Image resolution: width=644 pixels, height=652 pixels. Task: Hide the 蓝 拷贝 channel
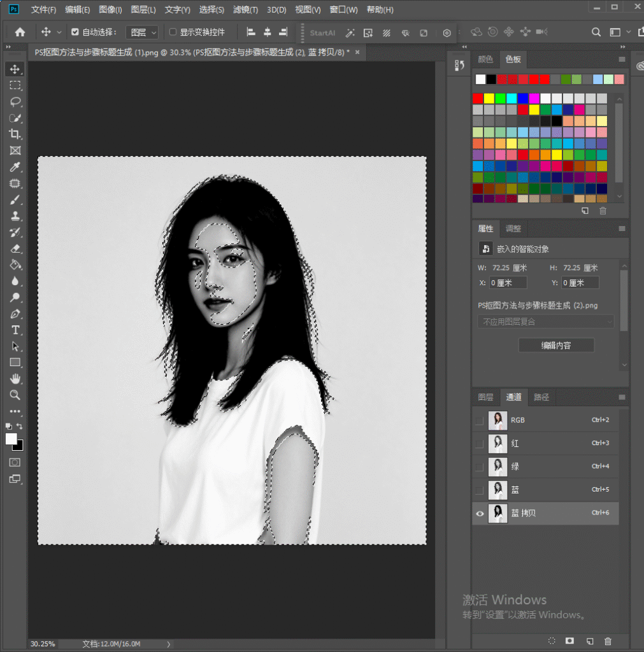[480, 513]
